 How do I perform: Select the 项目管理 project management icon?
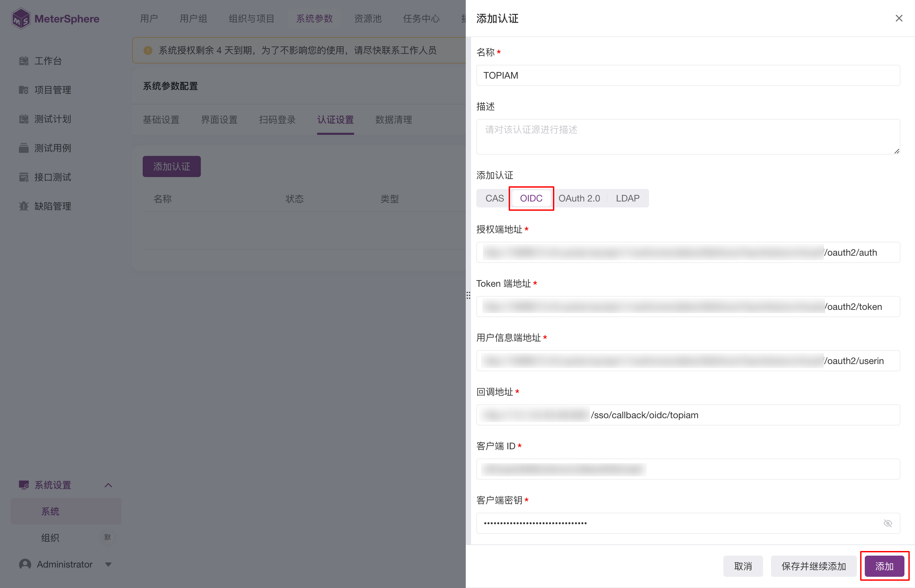[x=24, y=90]
